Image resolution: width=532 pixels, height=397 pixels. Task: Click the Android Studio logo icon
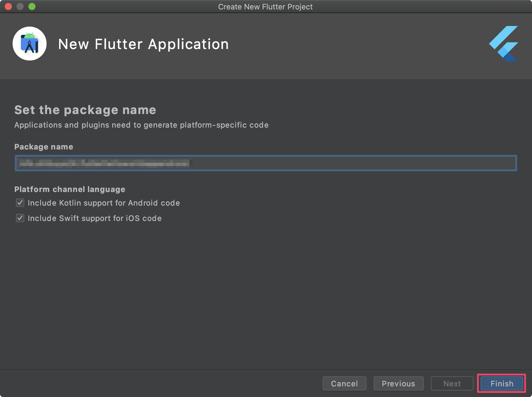coord(30,44)
